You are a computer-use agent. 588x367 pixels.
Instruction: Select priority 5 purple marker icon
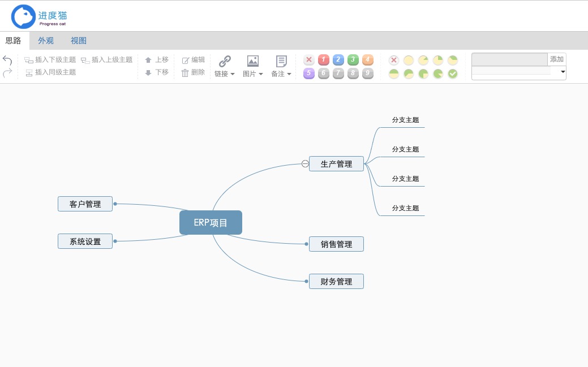coord(308,73)
